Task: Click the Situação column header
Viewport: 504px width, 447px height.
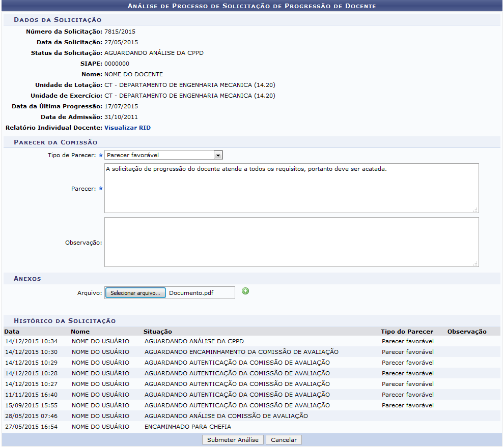Action: 158,332
